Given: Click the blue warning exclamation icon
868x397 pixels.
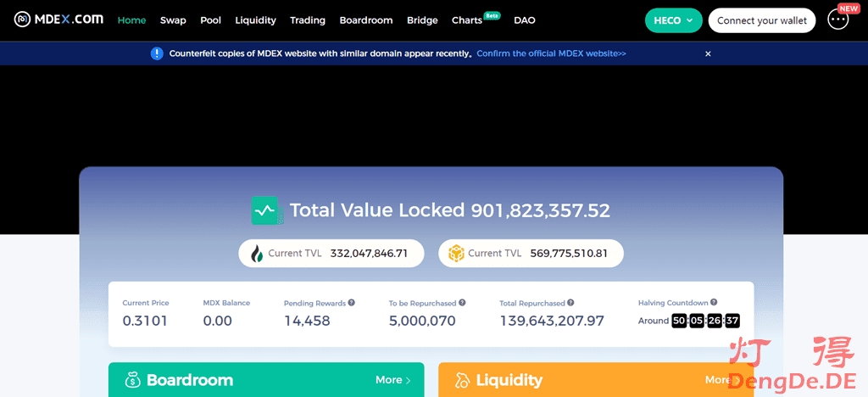Looking at the screenshot, I should 157,53.
